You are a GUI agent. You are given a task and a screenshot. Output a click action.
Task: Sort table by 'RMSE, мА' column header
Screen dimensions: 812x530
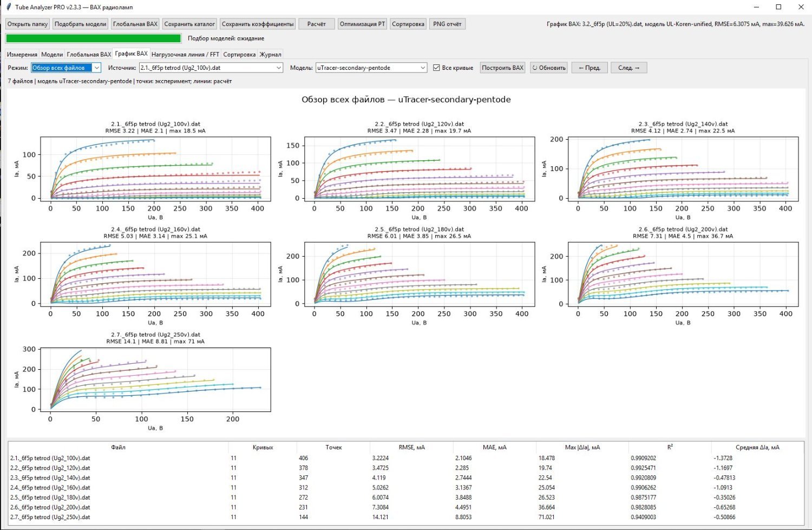point(411,447)
